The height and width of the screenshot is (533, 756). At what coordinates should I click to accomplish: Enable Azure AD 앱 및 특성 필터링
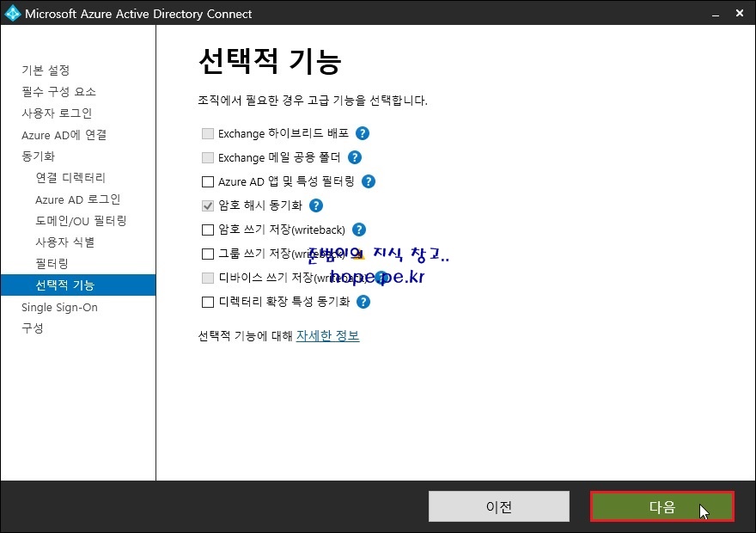tap(207, 182)
